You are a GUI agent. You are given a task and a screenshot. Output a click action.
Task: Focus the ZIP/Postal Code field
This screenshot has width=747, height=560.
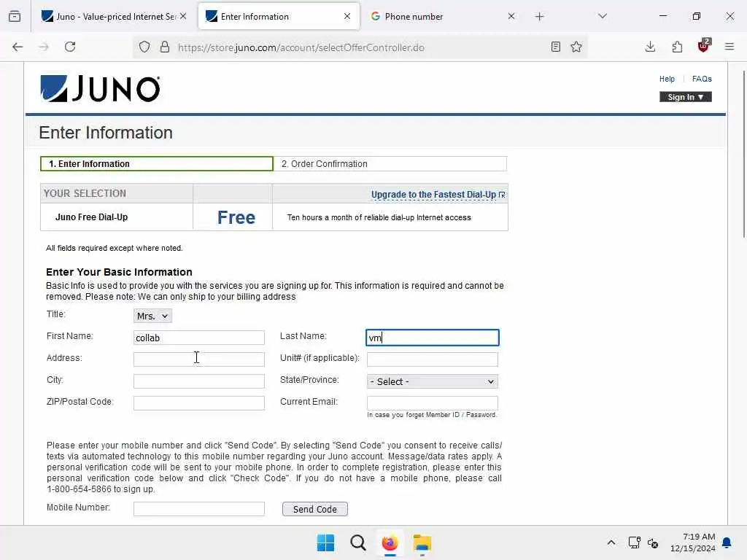(x=198, y=403)
